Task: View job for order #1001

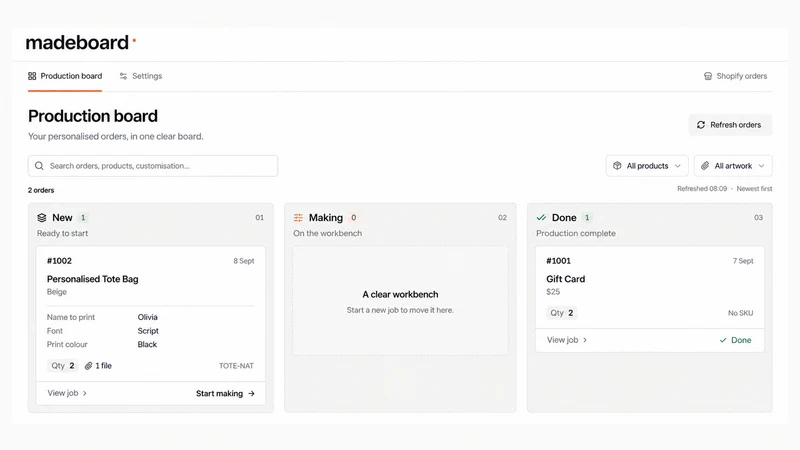Action: [567, 340]
